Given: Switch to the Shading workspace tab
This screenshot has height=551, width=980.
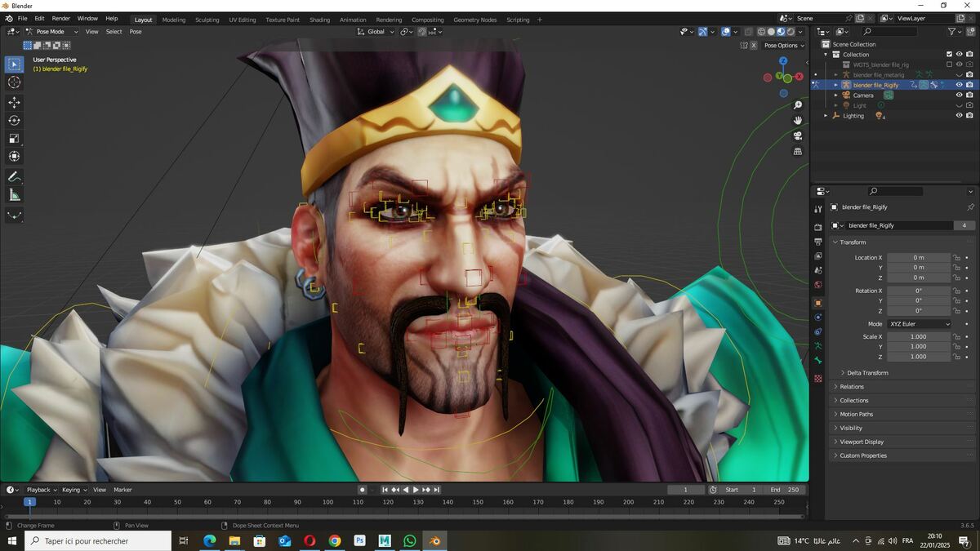Looking at the screenshot, I should 319,20.
